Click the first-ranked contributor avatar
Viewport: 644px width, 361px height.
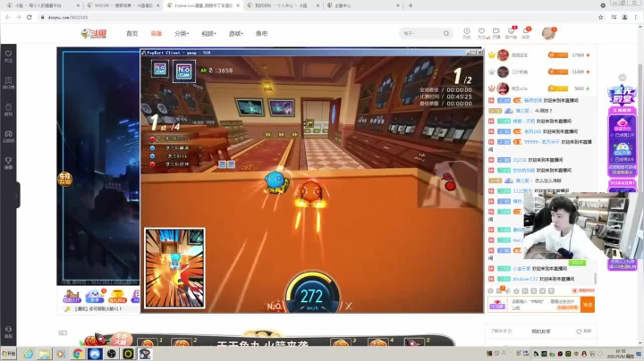[503, 55]
